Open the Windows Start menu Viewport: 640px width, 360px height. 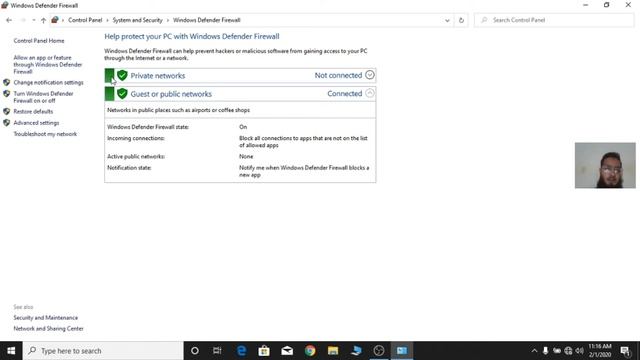11,351
